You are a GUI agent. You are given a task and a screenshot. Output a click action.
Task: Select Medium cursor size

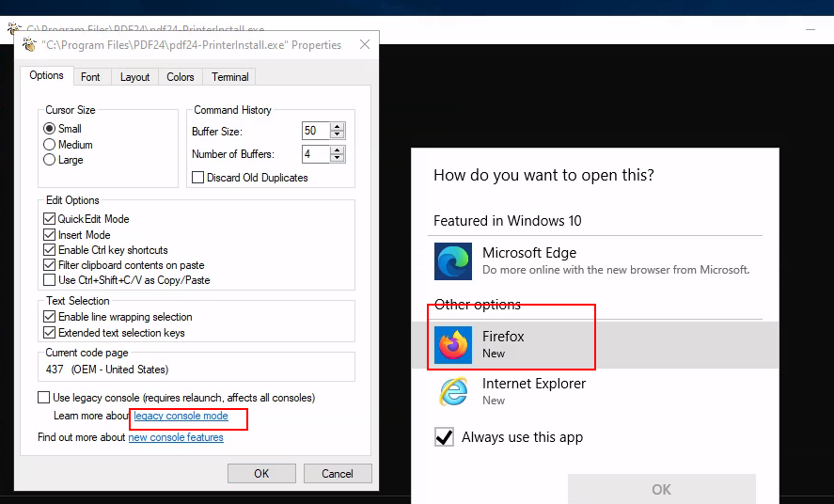point(50,145)
